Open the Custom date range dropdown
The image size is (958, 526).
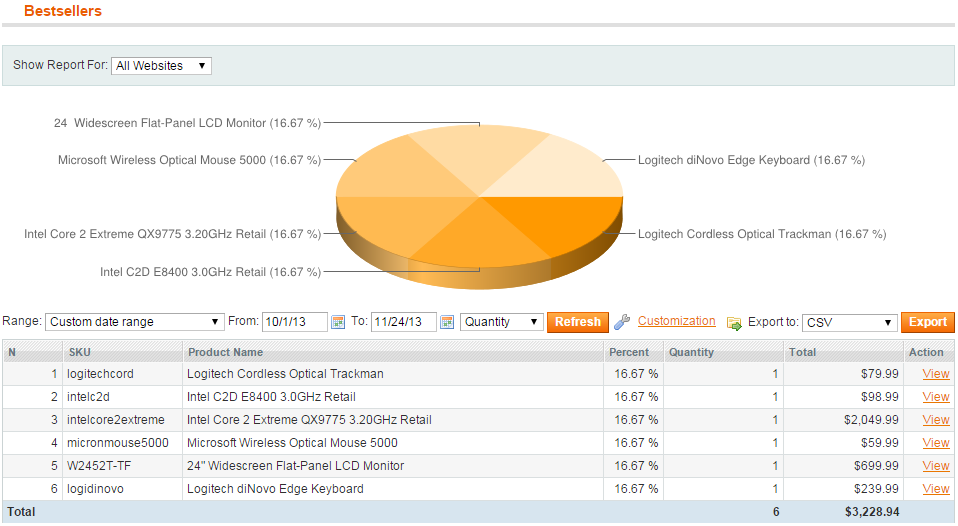(x=134, y=322)
